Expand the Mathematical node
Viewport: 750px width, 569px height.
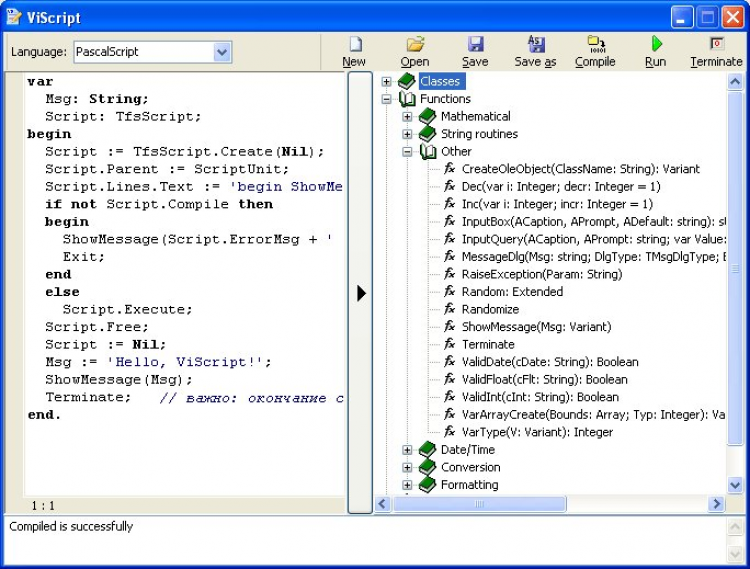tap(407, 117)
